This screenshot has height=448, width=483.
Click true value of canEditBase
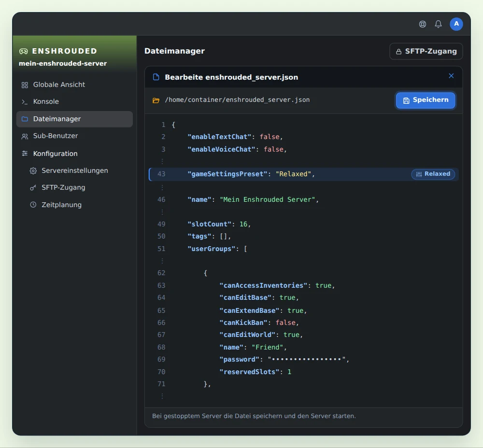click(x=287, y=297)
